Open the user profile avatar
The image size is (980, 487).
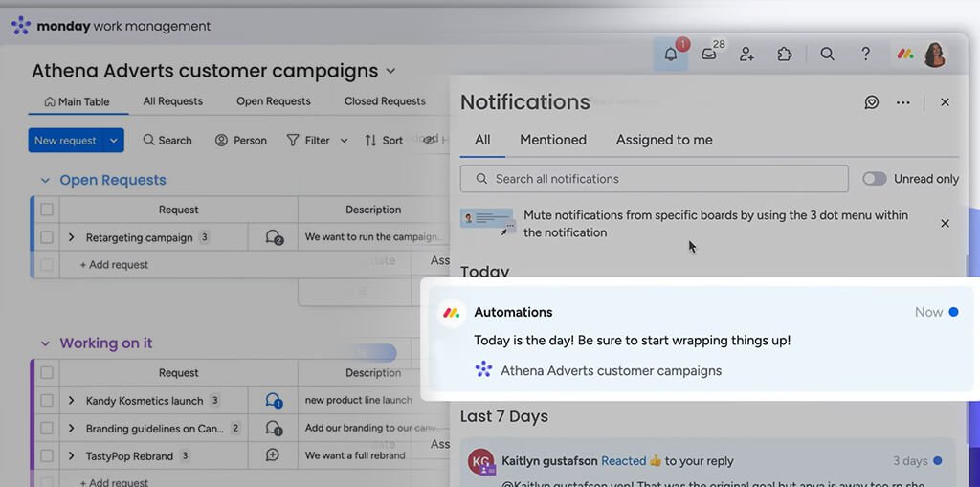point(934,55)
